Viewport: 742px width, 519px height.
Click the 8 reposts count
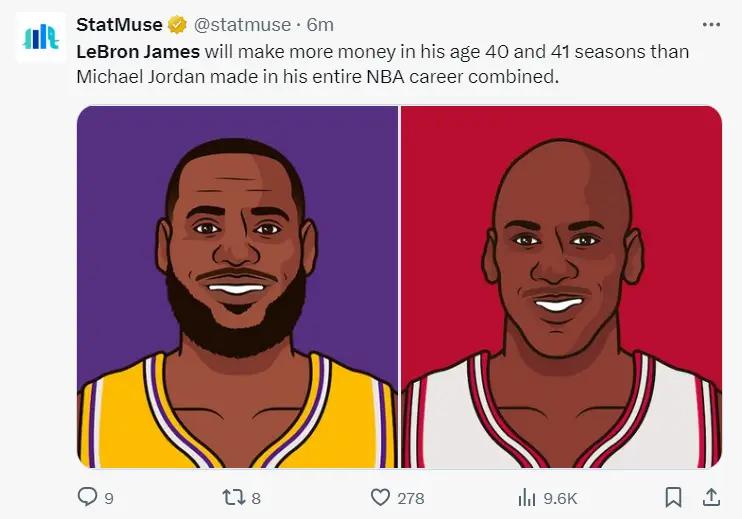(x=255, y=498)
